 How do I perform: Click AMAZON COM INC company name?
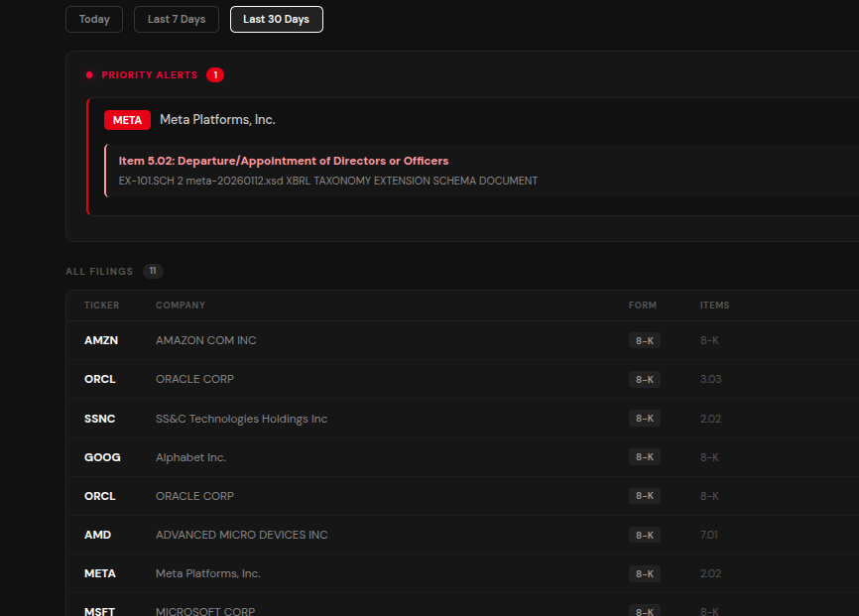click(x=206, y=340)
